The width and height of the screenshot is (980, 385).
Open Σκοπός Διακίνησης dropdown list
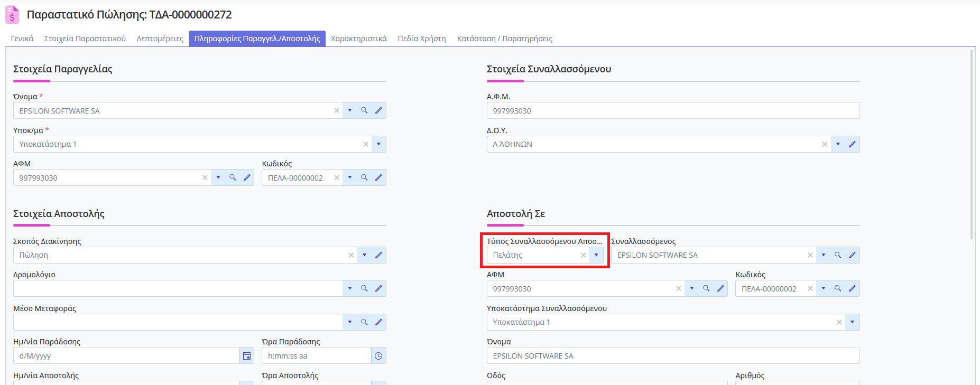[364, 255]
